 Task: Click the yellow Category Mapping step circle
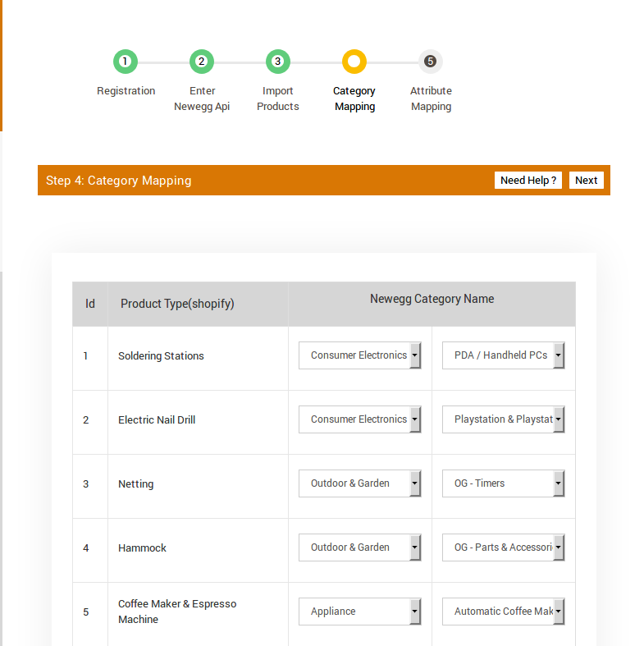pos(354,62)
